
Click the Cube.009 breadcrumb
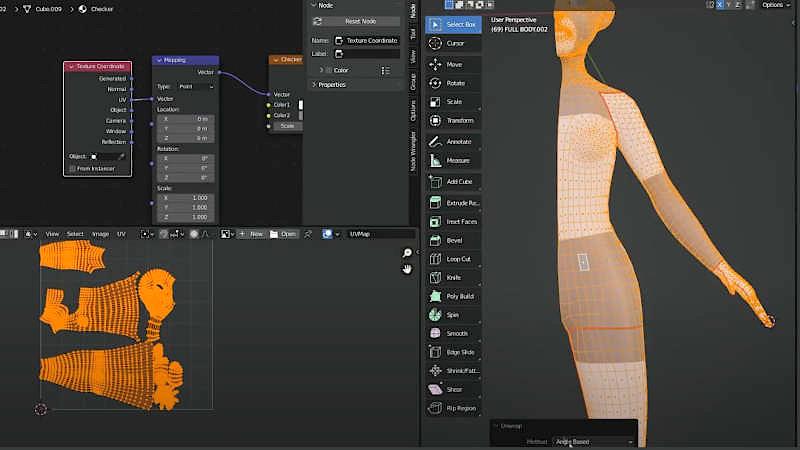point(43,9)
